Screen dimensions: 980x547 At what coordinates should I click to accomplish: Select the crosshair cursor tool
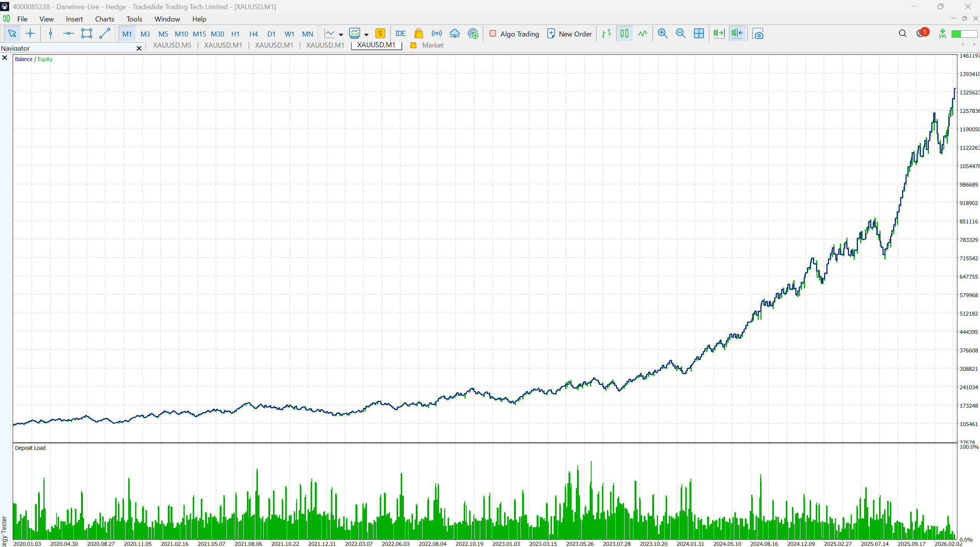pos(30,34)
